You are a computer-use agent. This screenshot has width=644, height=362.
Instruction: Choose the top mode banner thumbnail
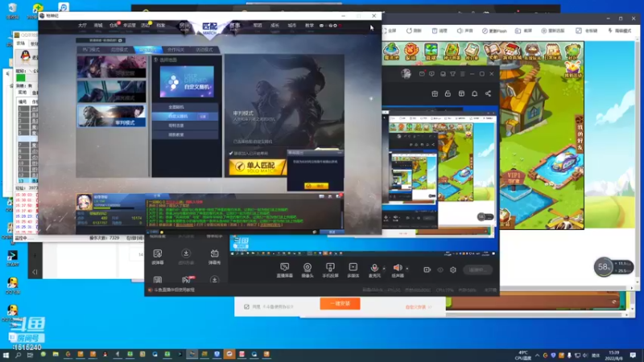click(112, 67)
